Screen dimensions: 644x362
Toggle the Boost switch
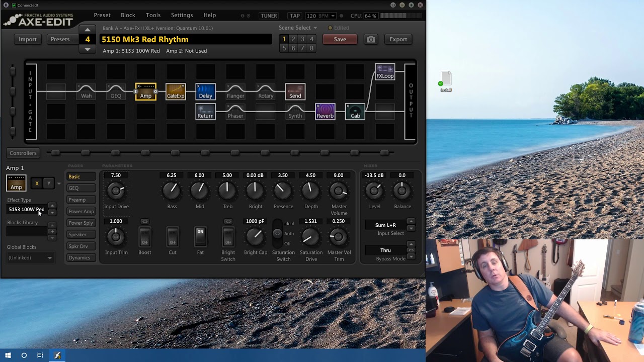144,237
